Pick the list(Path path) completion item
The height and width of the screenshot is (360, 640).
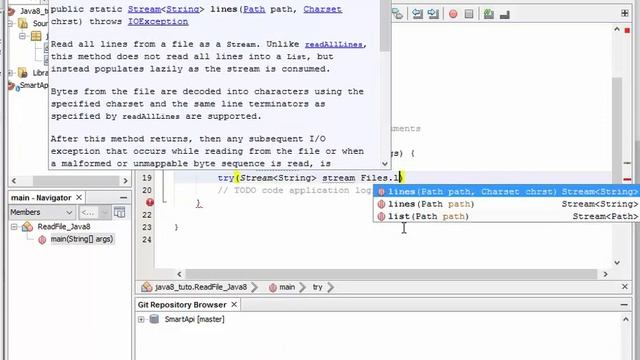click(507, 216)
